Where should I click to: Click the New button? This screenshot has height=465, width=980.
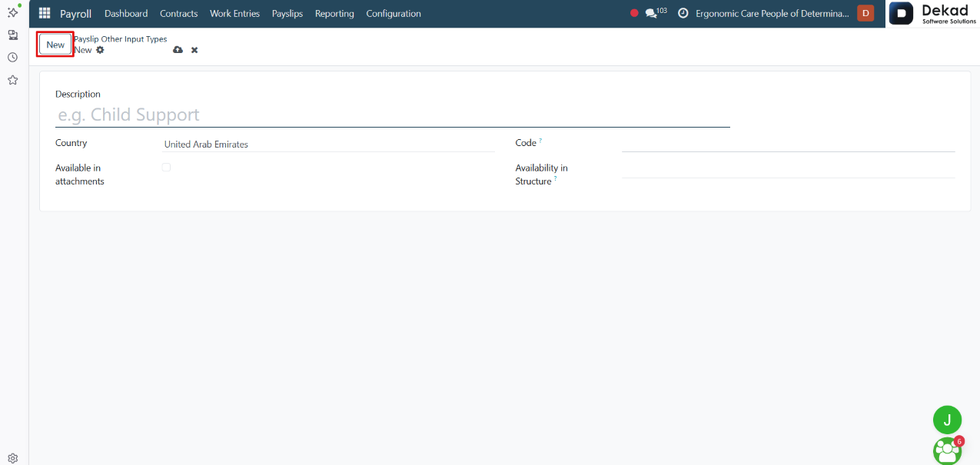click(55, 45)
